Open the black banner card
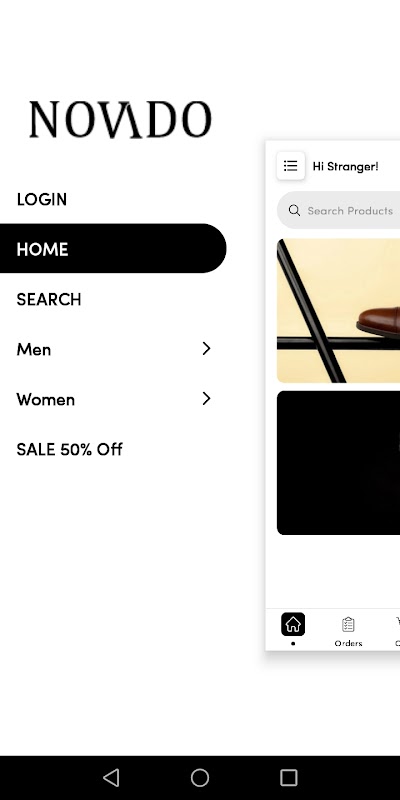400x800 pixels. [339, 463]
